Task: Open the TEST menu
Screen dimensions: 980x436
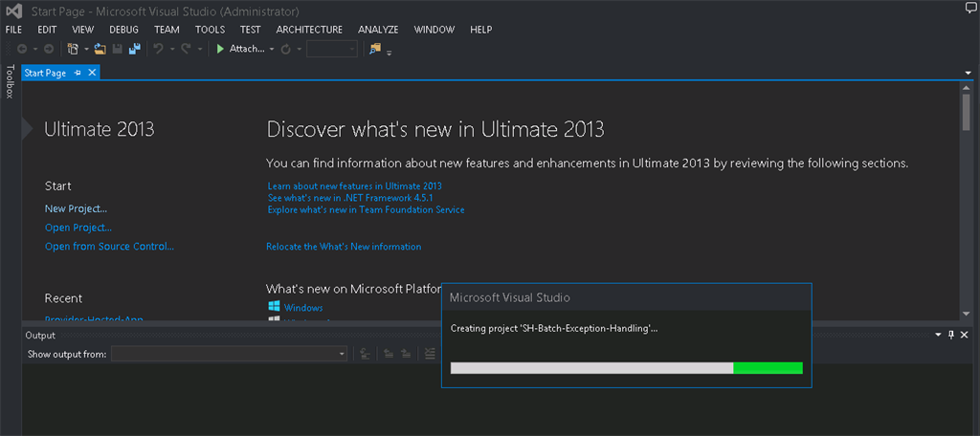Action: pyautogui.click(x=250, y=30)
